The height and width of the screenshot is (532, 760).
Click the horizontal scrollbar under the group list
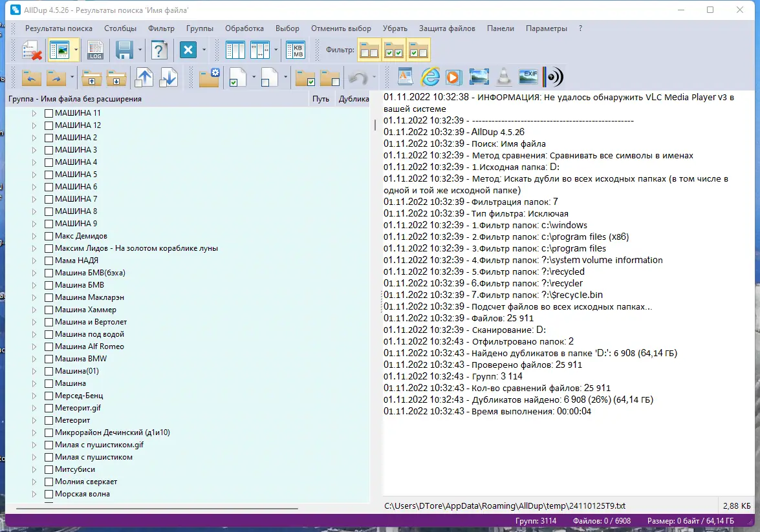point(157,508)
